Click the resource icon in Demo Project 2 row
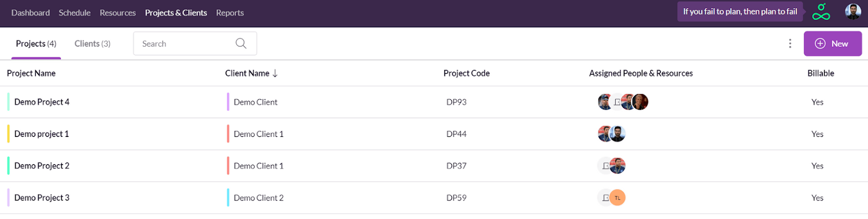The width and height of the screenshot is (868, 219). [605, 166]
